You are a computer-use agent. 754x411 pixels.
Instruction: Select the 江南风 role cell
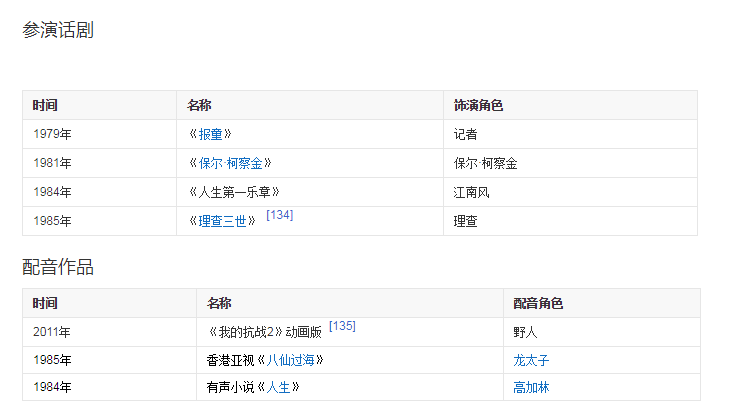coord(472,192)
